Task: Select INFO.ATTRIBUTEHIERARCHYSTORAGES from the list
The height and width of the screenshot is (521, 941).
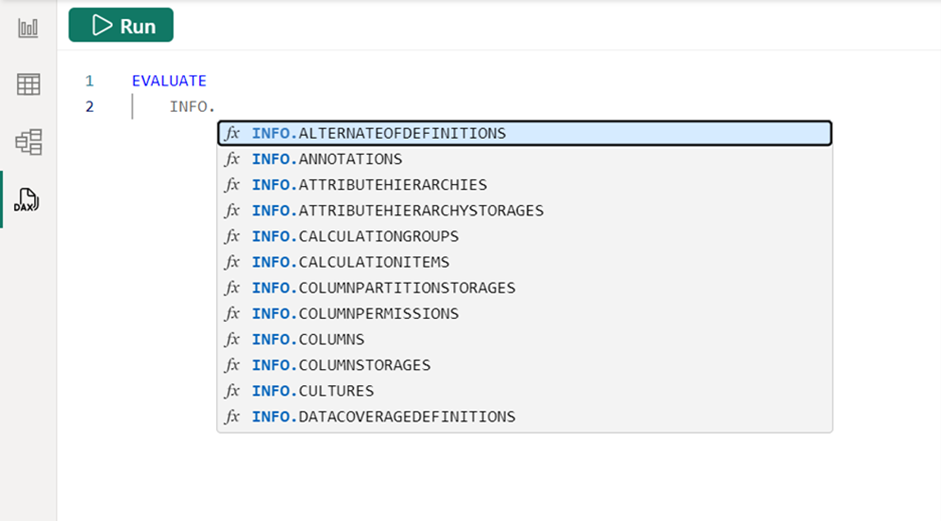Action: click(x=525, y=211)
